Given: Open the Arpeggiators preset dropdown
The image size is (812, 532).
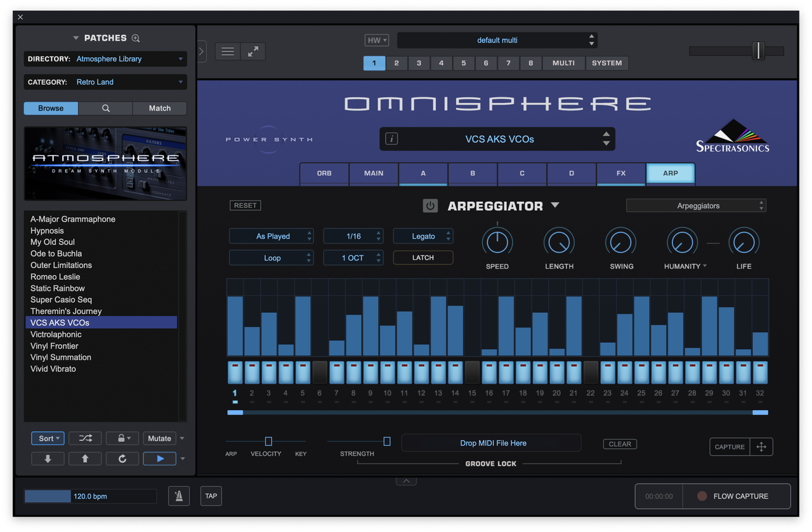Looking at the screenshot, I should click(x=696, y=206).
